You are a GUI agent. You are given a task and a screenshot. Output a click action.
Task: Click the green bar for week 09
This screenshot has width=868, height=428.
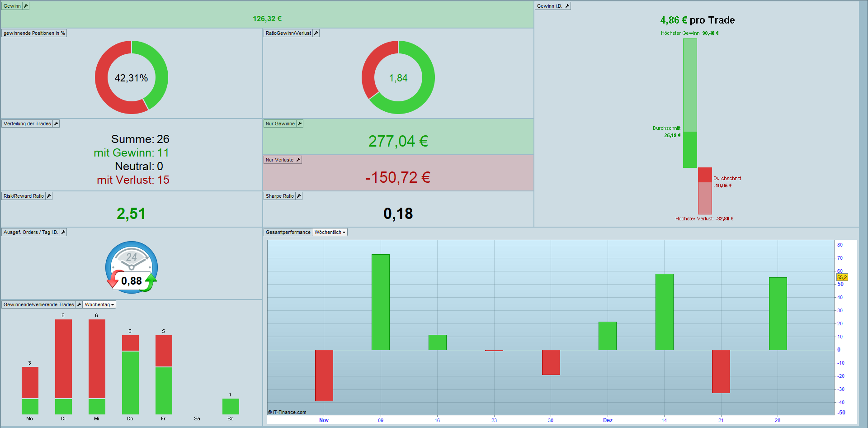point(380,302)
